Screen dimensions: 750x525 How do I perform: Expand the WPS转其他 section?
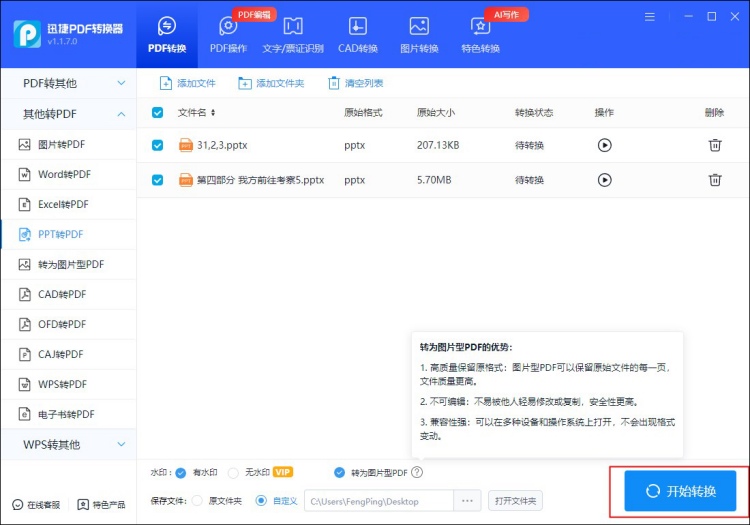tap(68, 445)
